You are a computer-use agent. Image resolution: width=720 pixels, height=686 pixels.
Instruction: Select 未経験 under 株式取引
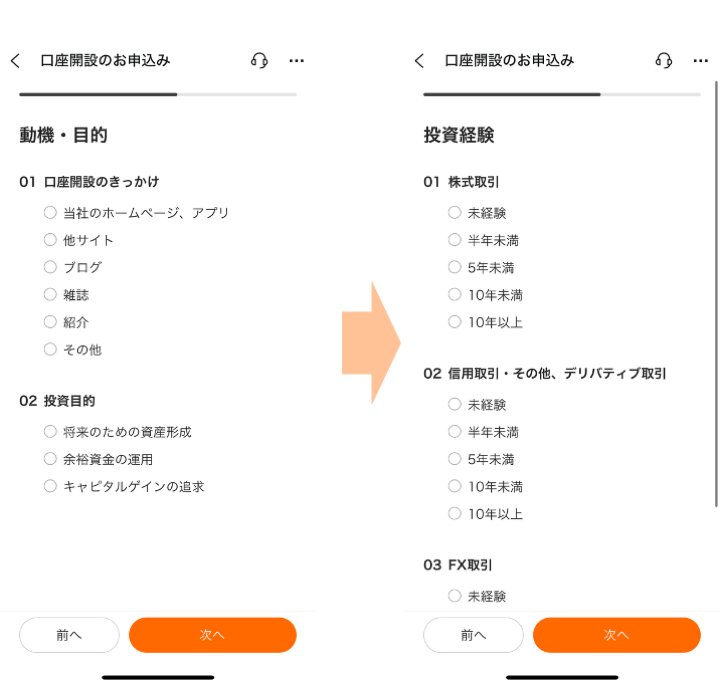(x=454, y=213)
